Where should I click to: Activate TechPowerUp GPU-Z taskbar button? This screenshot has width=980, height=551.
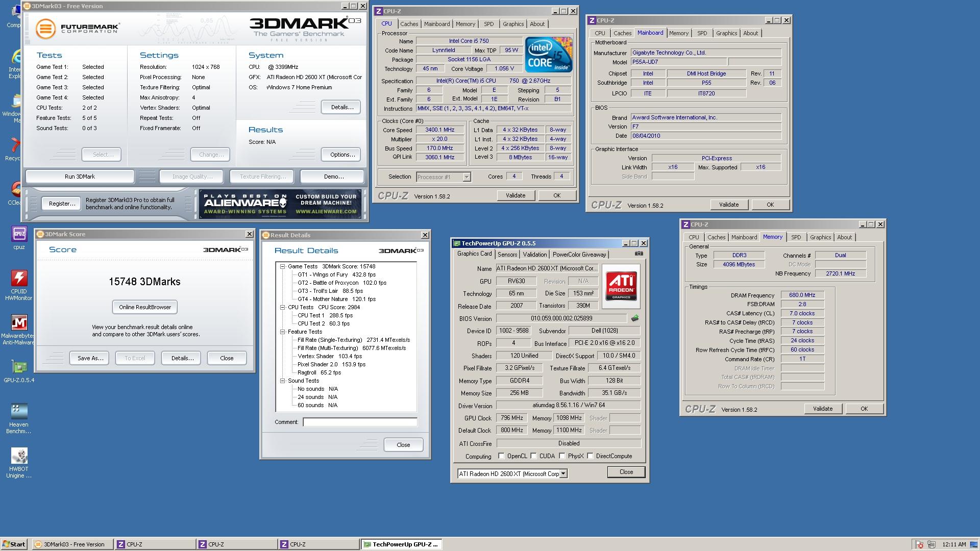[402, 544]
